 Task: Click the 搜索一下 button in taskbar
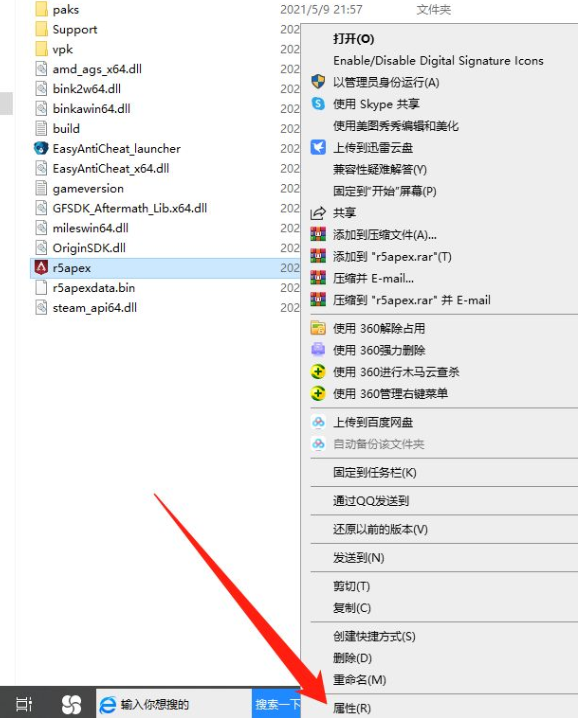[277, 704]
